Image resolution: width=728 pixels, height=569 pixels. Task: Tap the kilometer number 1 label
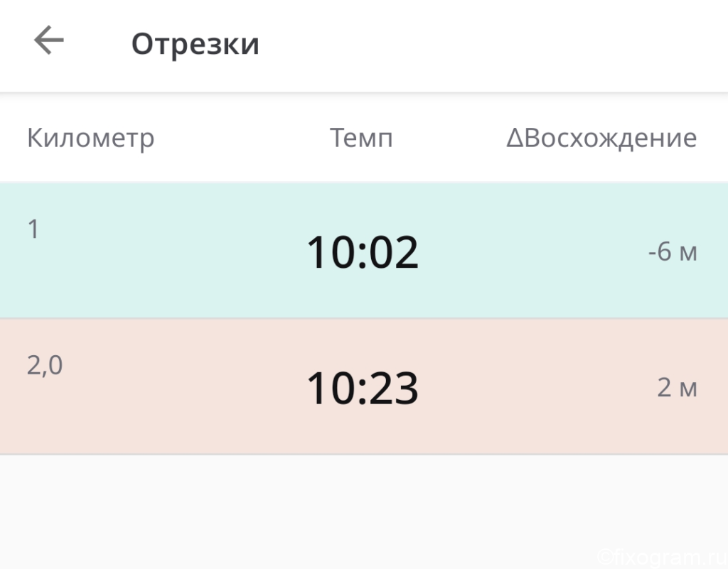(33, 229)
